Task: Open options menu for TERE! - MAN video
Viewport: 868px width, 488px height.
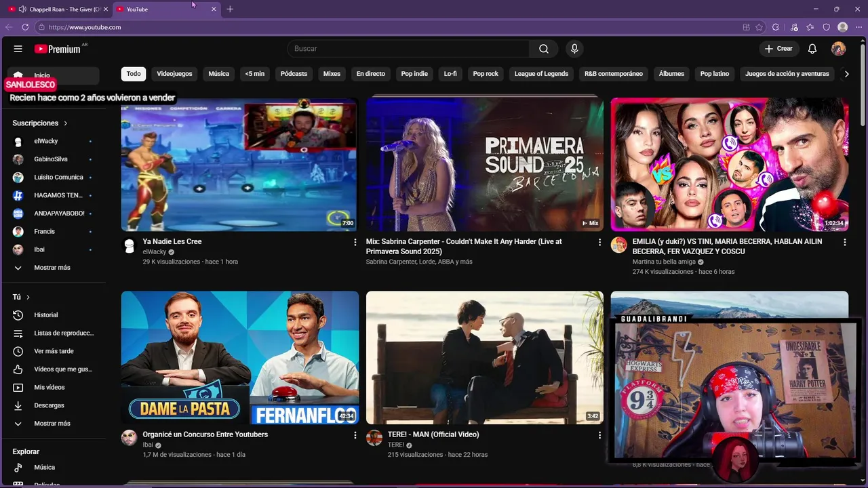Action: [x=599, y=435]
